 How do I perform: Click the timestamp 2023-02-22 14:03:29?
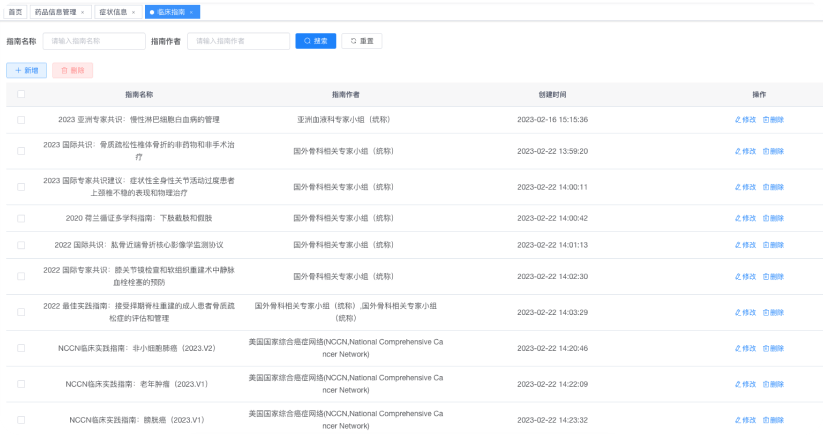click(552, 312)
